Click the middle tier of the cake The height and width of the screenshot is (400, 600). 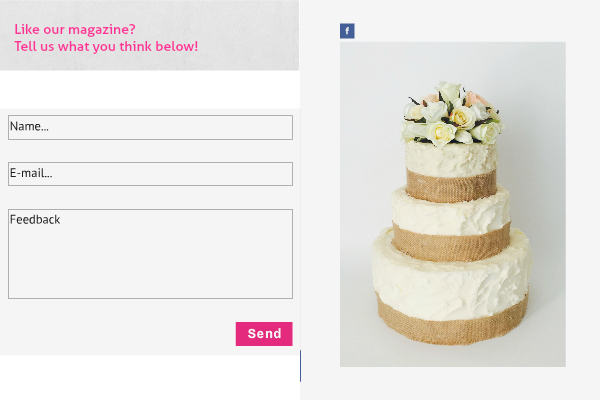pyautogui.click(x=451, y=224)
